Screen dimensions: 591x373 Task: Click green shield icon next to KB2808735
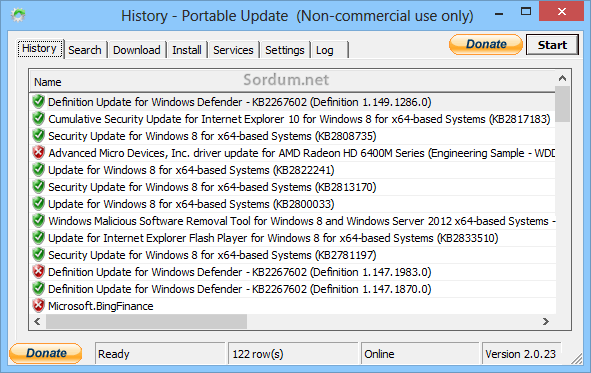pos(38,136)
